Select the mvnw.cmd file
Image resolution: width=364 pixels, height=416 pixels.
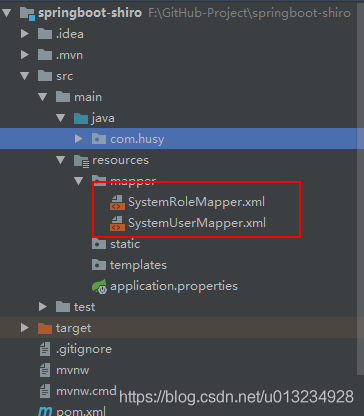78,391
